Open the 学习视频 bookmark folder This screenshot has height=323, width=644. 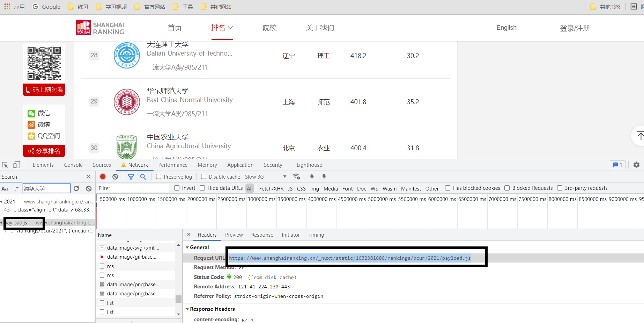tap(111, 7)
